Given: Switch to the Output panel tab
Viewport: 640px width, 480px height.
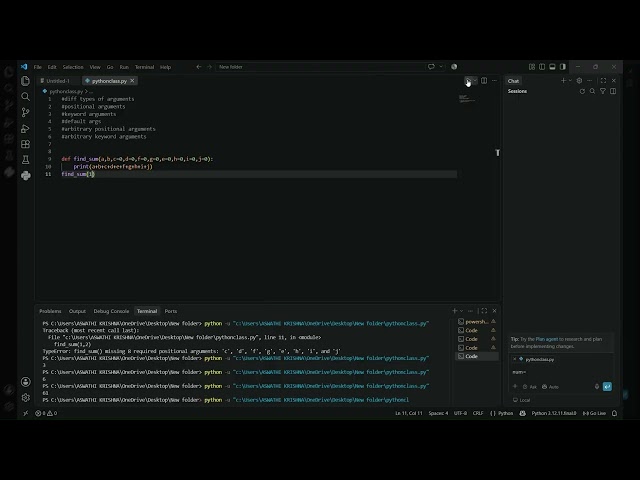Looking at the screenshot, I should 77,311.
